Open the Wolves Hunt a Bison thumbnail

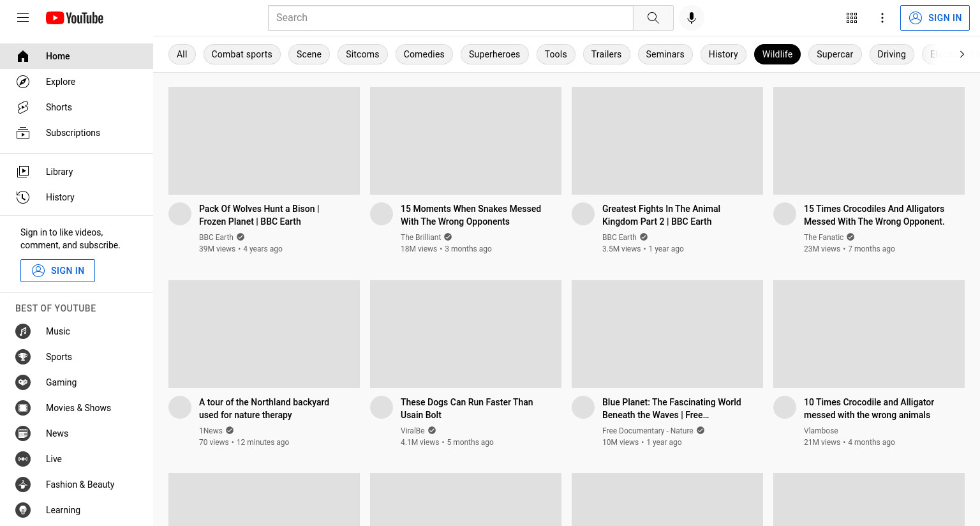click(x=264, y=140)
